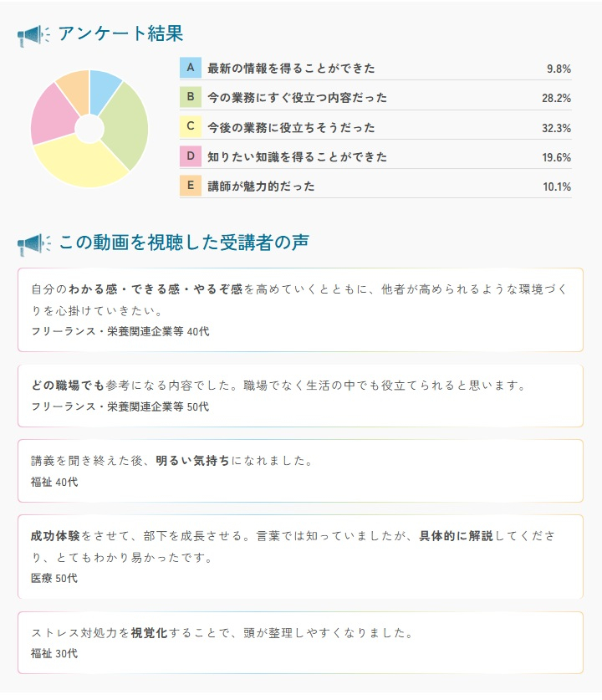The height and width of the screenshot is (700, 602).
Task: Click the 32.3% percentage value
Action: (x=556, y=128)
